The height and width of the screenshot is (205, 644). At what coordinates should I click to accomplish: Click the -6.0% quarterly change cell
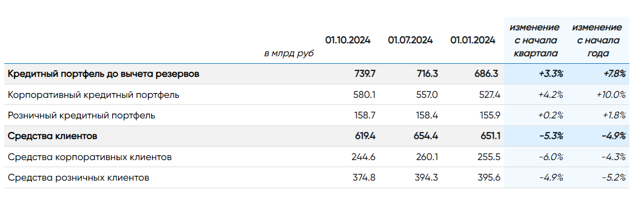(550, 157)
